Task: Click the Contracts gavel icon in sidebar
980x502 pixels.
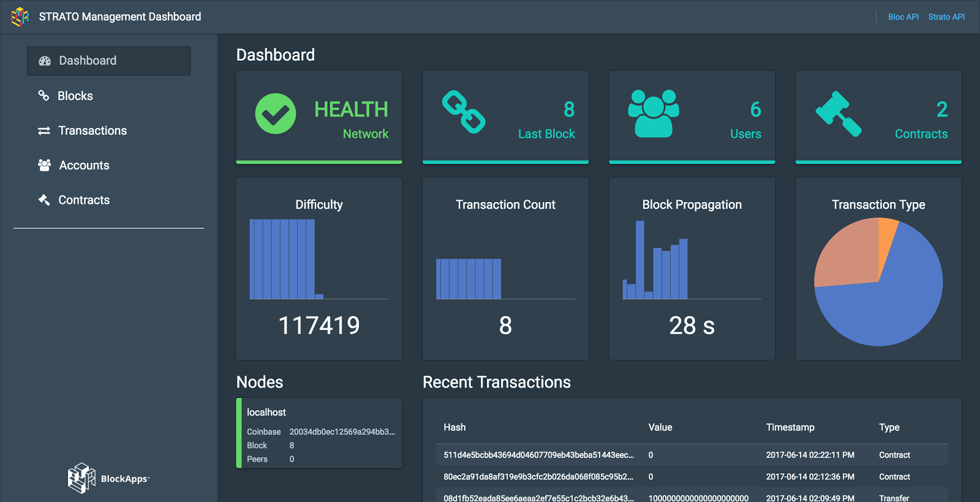Action: (x=44, y=200)
